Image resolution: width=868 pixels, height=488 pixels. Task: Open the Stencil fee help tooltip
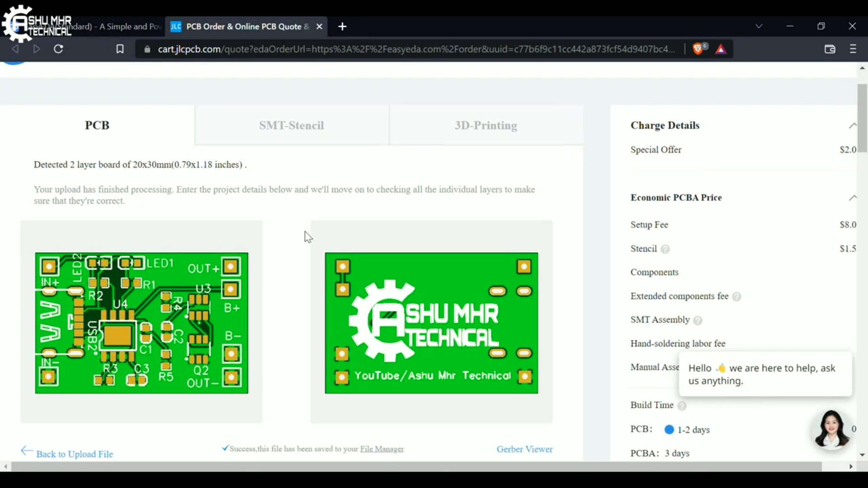pyautogui.click(x=665, y=249)
